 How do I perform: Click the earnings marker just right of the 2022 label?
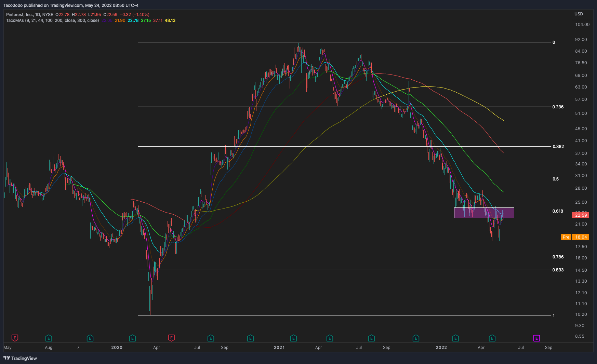[455, 338]
